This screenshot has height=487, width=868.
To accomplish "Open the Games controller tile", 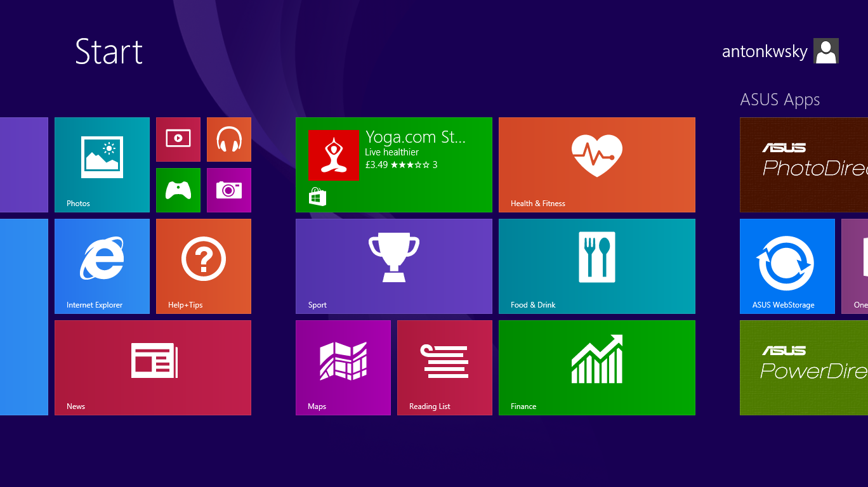I will point(178,190).
